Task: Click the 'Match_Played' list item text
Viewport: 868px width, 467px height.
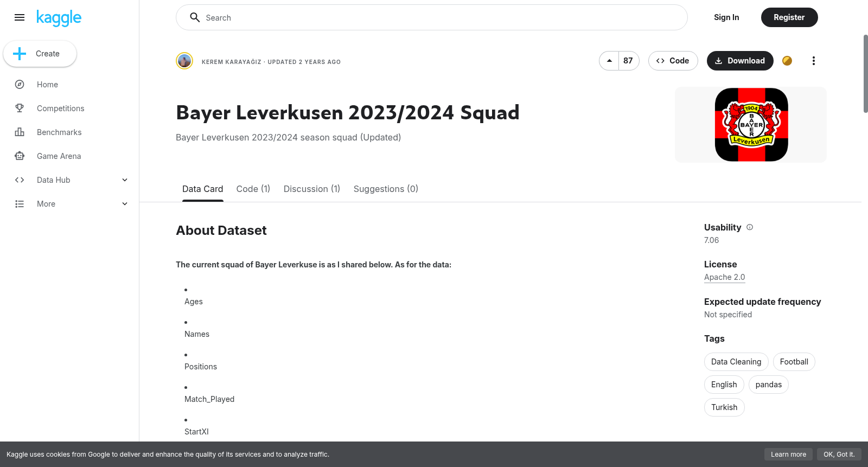Action: click(x=209, y=399)
